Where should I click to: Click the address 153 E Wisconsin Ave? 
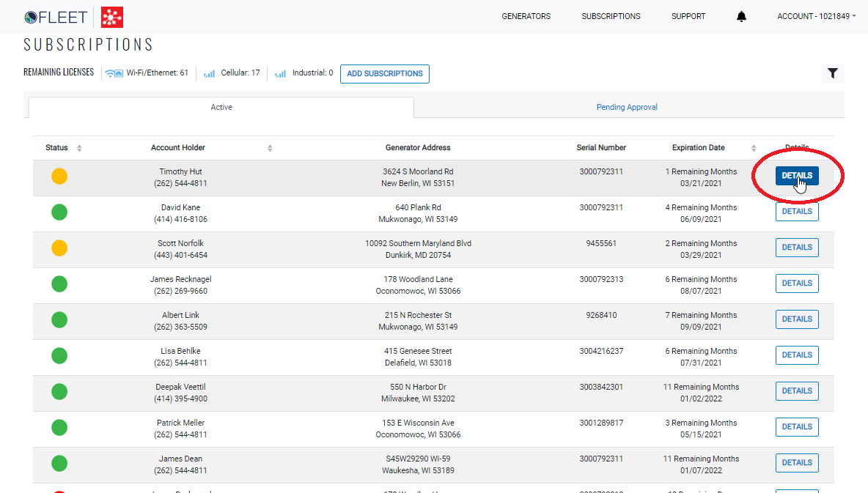(x=418, y=423)
